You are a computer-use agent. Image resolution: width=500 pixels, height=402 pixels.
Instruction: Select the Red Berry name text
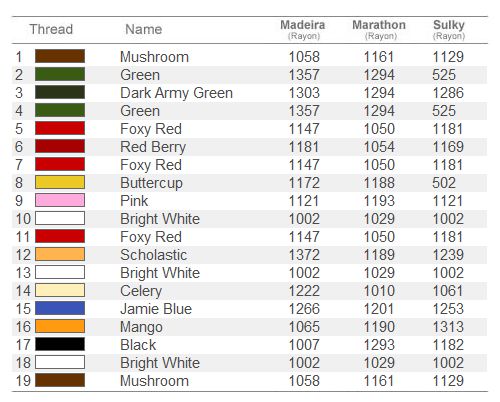(x=153, y=147)
